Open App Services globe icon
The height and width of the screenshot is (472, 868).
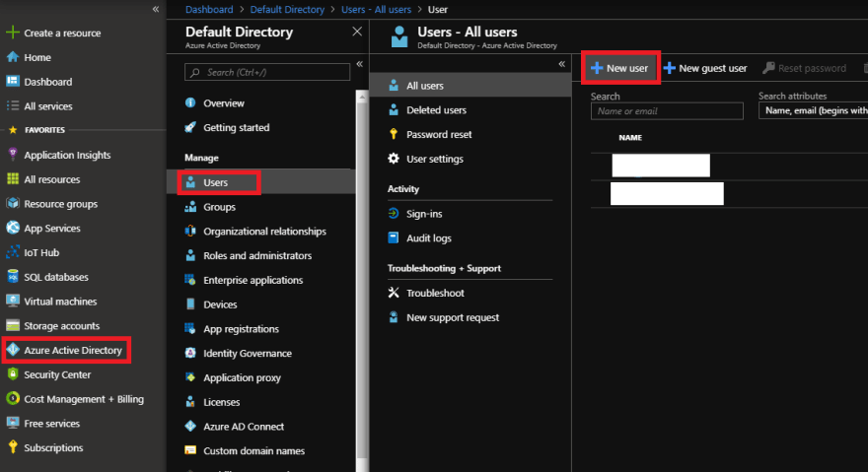click(12, 228)
